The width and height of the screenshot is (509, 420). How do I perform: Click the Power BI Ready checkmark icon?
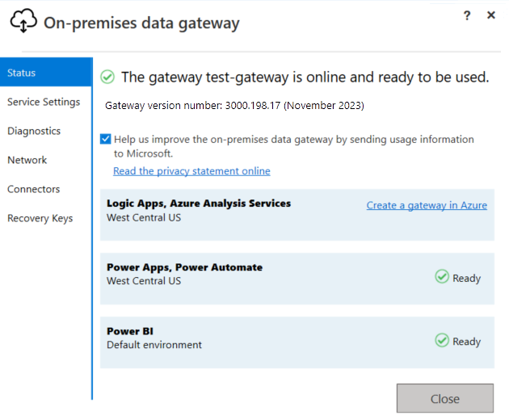coord(442,341)
